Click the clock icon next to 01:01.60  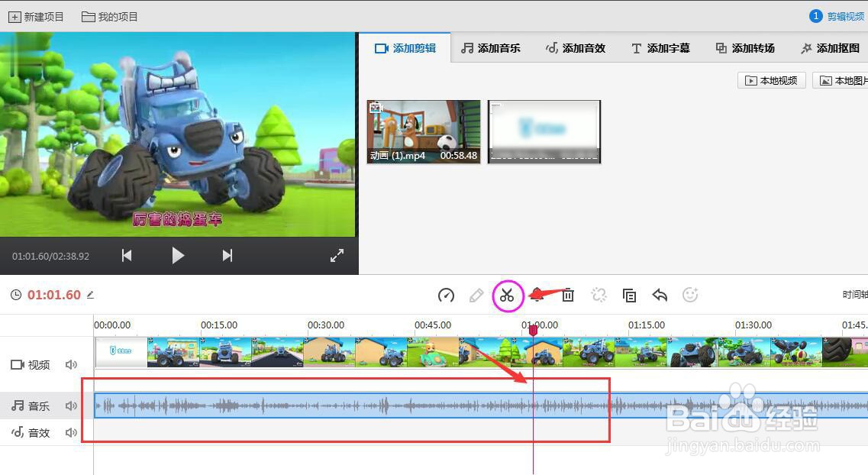pyautogui.click(x=16, y=295)
